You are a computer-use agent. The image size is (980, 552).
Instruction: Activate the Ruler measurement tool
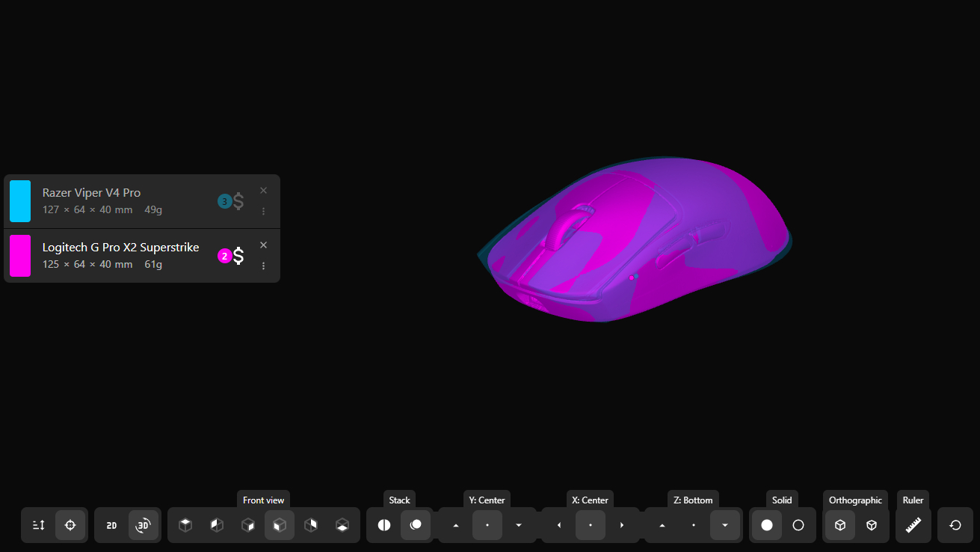[913, 525]
